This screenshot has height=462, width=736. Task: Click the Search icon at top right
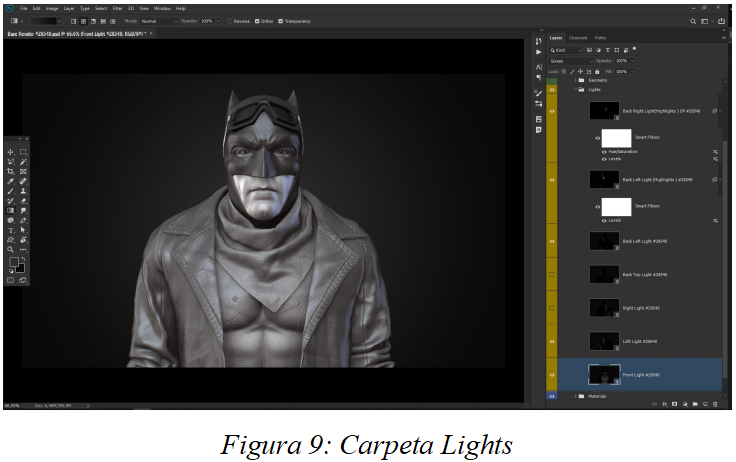pyautogui.click(x=693, y=20)
